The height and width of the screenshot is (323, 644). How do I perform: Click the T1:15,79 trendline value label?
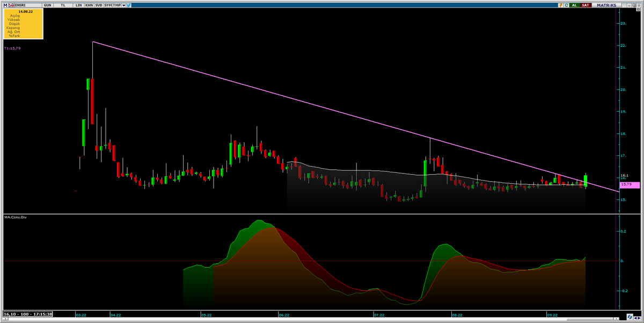click(x=12, y=48)
